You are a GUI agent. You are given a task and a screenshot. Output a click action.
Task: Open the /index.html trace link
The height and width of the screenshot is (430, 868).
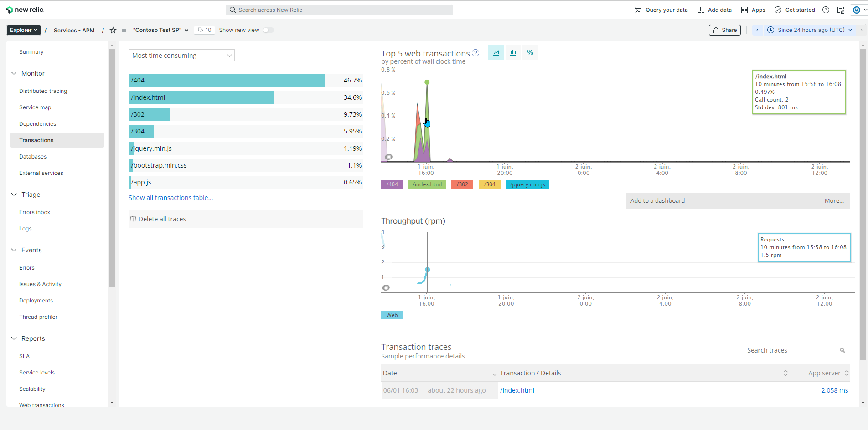tap(517, 390)
